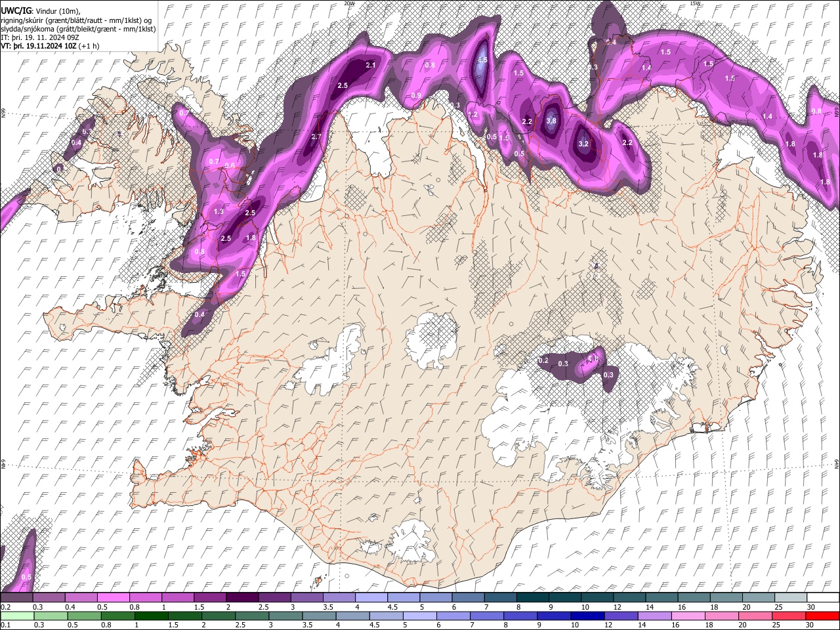Screen dimensions: 840x630
Task: Click the 'UWC/IG' title in the header
Action: (x=16, y=10)
